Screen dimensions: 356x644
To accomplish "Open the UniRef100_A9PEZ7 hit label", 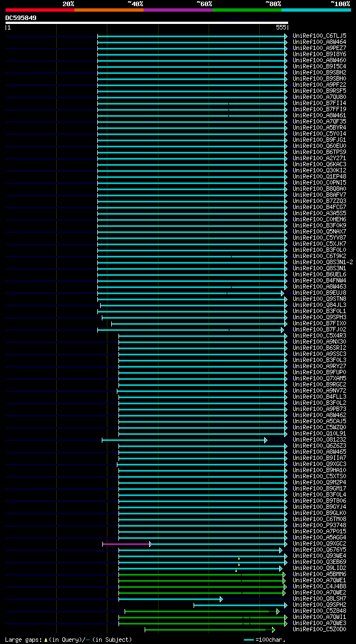I will [x=319, y=48].
